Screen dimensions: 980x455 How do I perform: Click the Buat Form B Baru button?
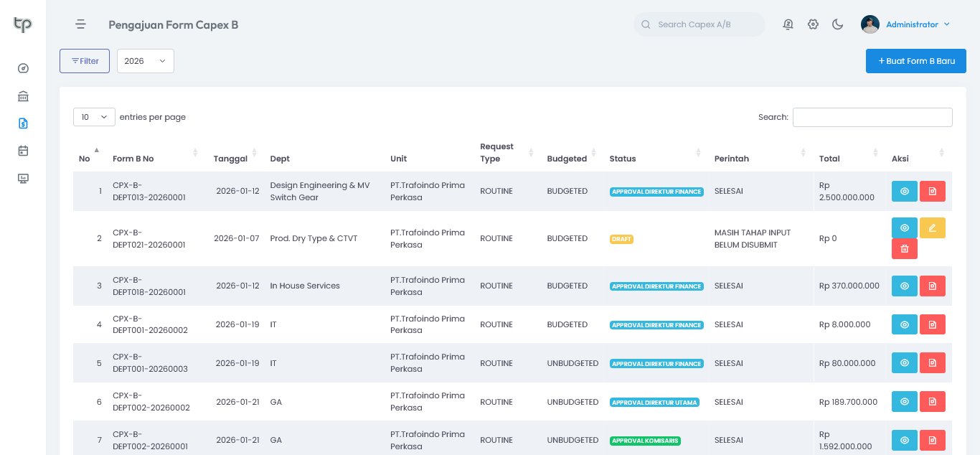coord(915,61)
